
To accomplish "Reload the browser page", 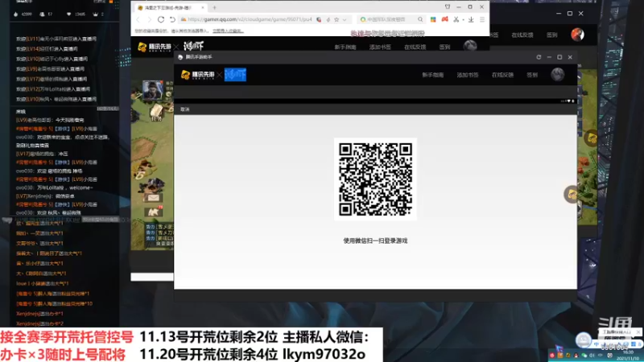I will (160, 19).
